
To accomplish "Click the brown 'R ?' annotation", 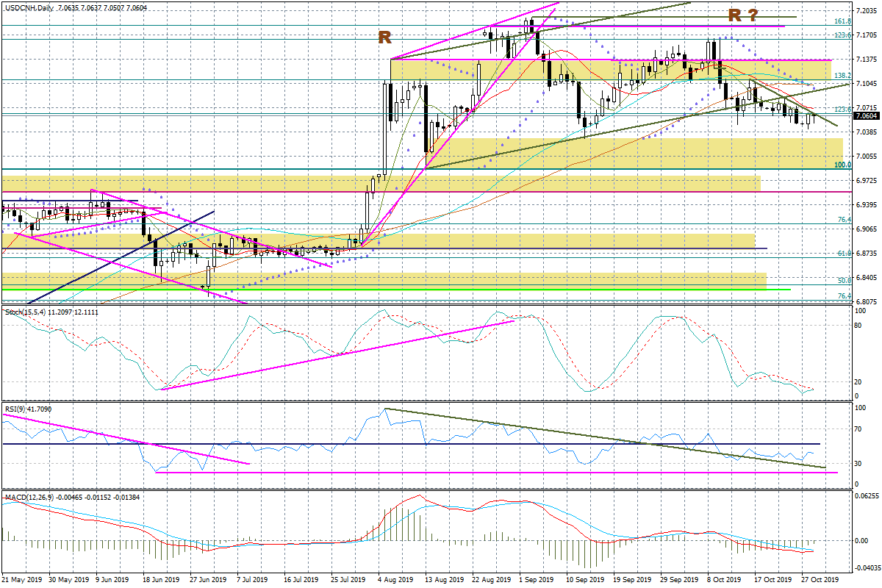I will pyautogui.click(x=742, y=15).
